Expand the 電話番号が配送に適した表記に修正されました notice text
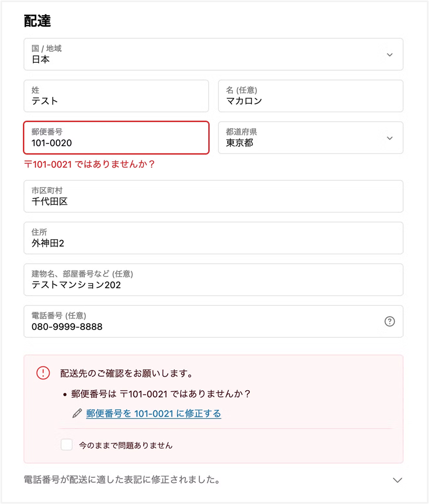 pyautogui.click(x=122, y=480)
